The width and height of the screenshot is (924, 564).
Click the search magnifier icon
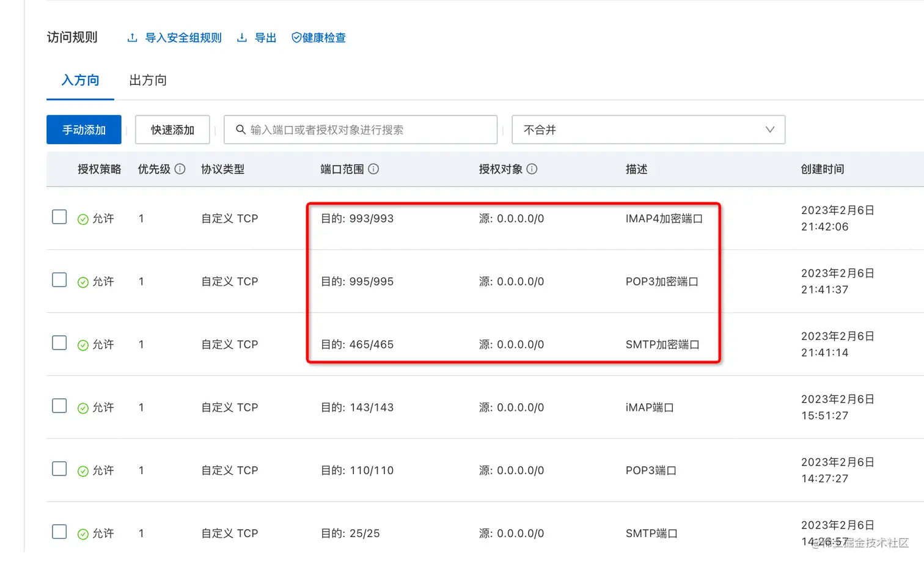tap(241, 130)
